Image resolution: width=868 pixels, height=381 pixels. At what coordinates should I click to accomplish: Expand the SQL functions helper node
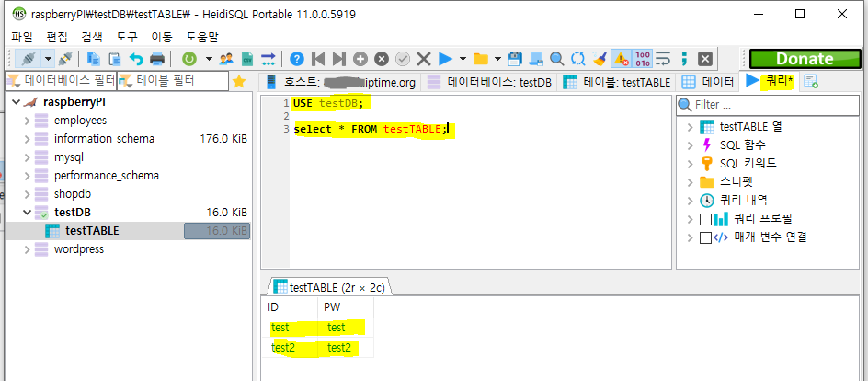tap(690, 145)
